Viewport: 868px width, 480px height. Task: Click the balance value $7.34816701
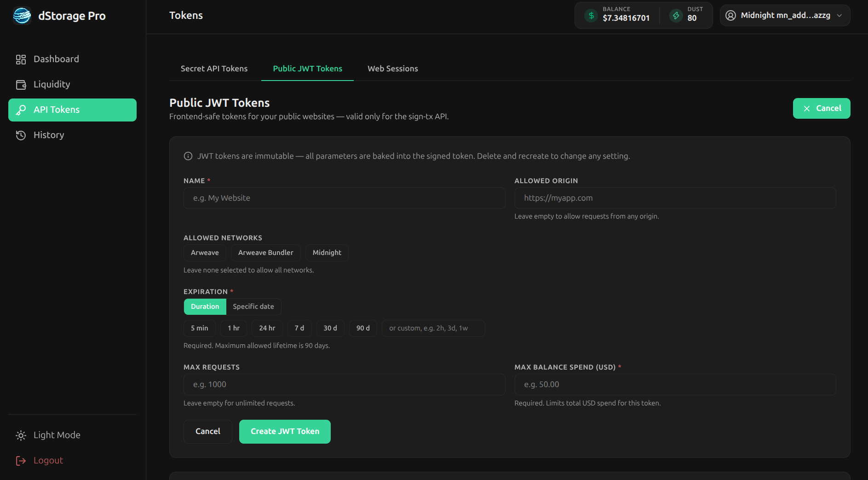626,18
